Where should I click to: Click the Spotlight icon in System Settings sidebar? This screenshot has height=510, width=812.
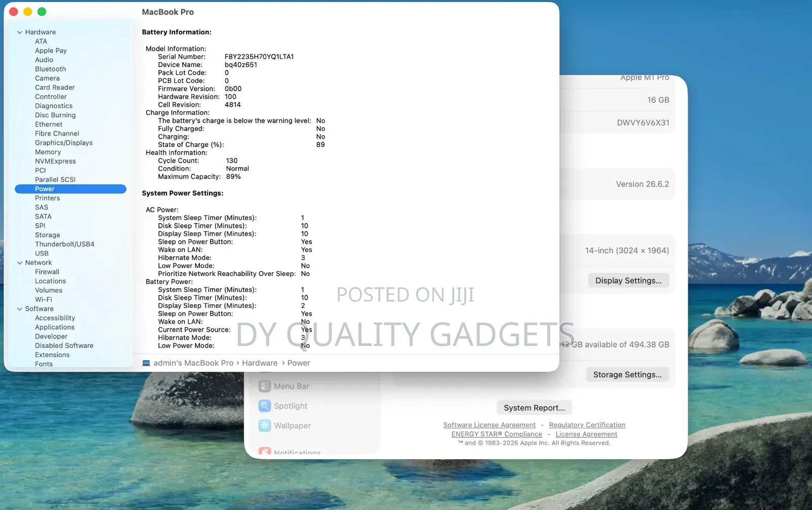pyautogui.click(x=264, y=406)
